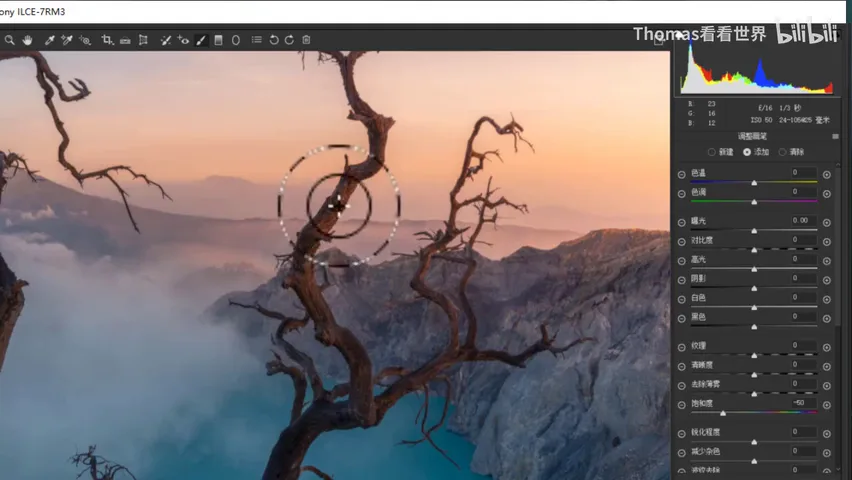Increase 锐化程度 with its plus button
The width and height of the screenshot is (852, 480).
[826, 434]
